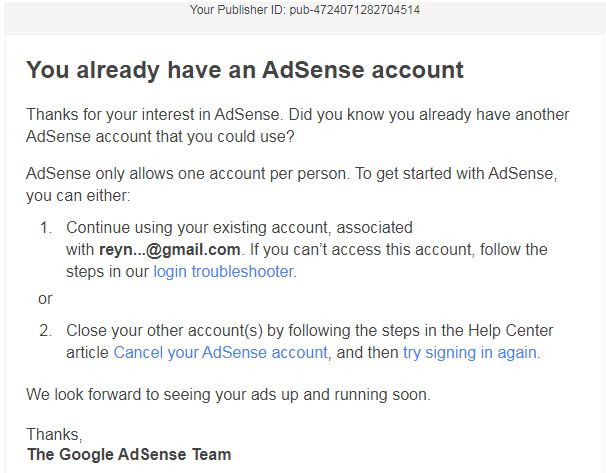Click "Close your other account(s)" text
The height and width of the screenshot is (473, 606).
(x=160, y=330)
